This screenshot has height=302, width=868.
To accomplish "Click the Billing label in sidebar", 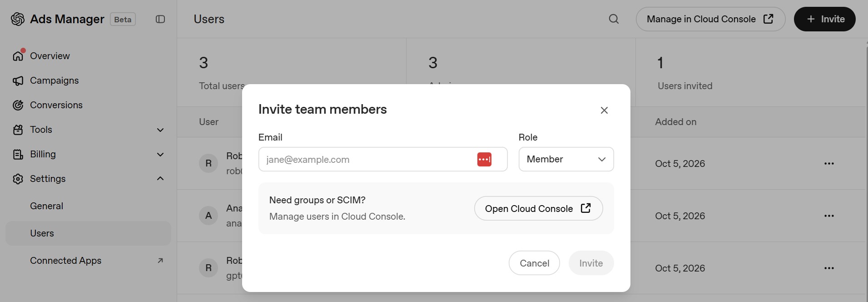I will (x=43, y=154).
